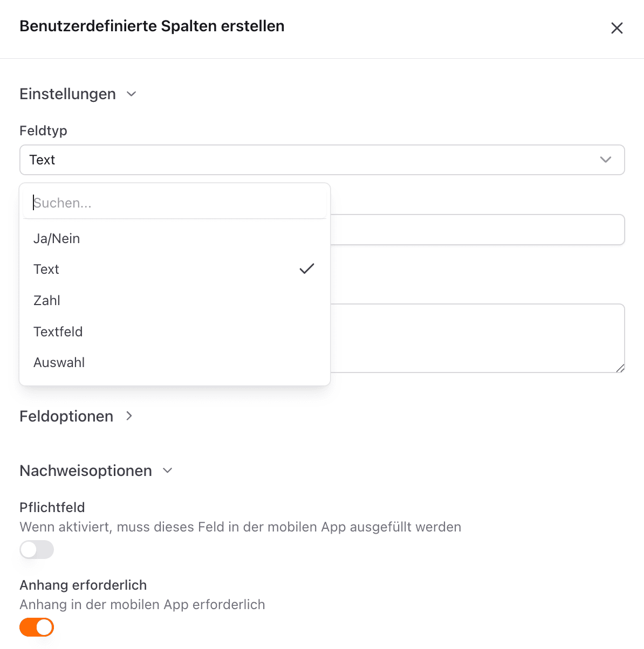Pick Auswahl as field type
The width and height of the screenshot is (644, 649).
(x=59, y=362)
